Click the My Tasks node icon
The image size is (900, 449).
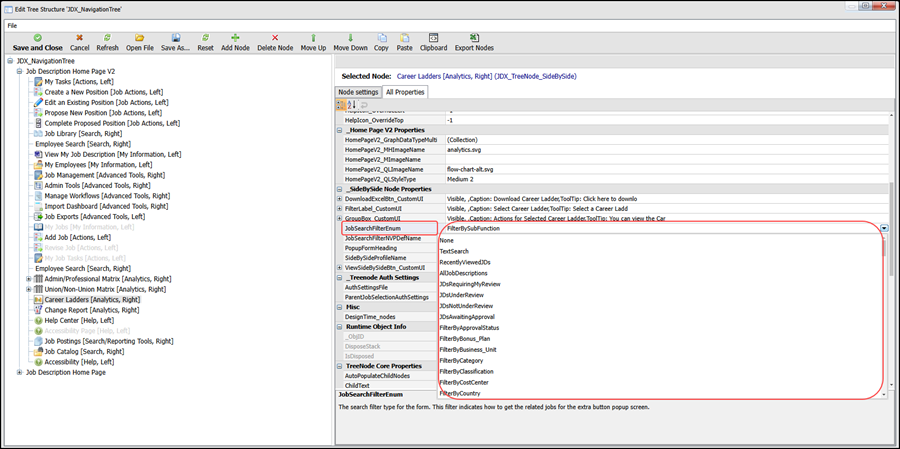click(39, 82)
